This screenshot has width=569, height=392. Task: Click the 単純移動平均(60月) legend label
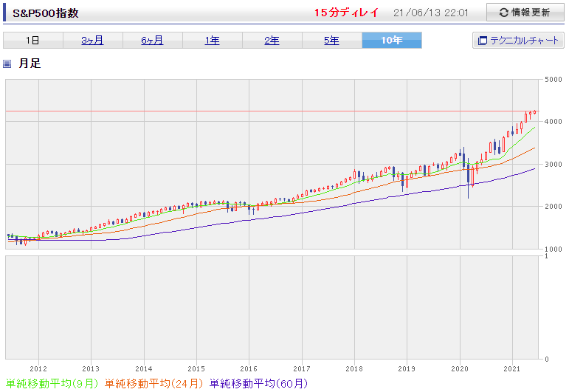(259, 383)
